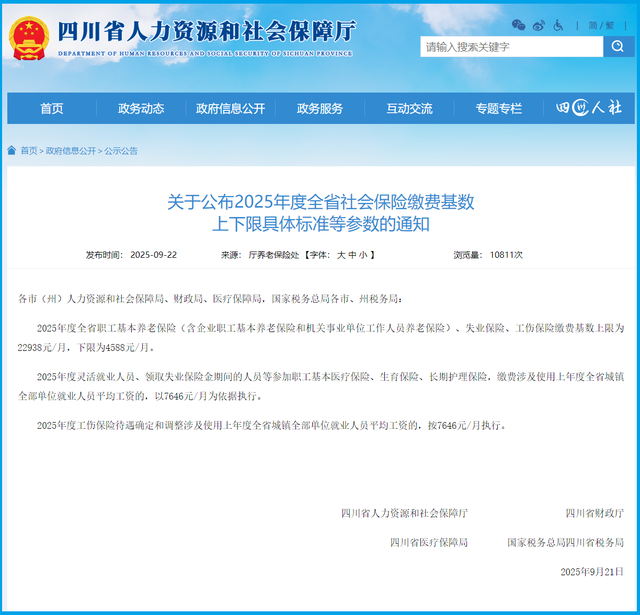Switch to simplified Chinese 简

pos(594,24)
